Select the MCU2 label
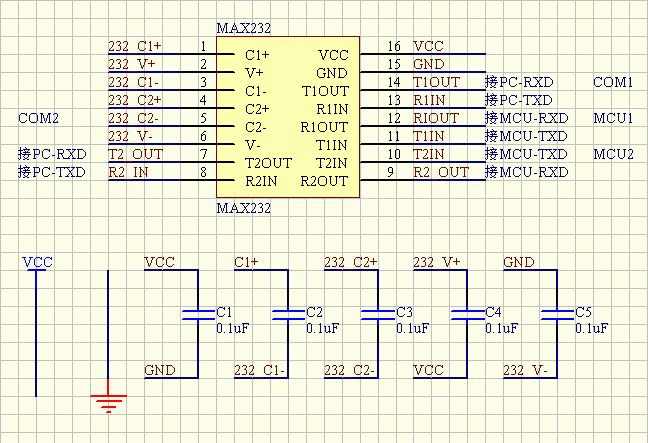This screenshot has height=443, width=648. [613, 154]
